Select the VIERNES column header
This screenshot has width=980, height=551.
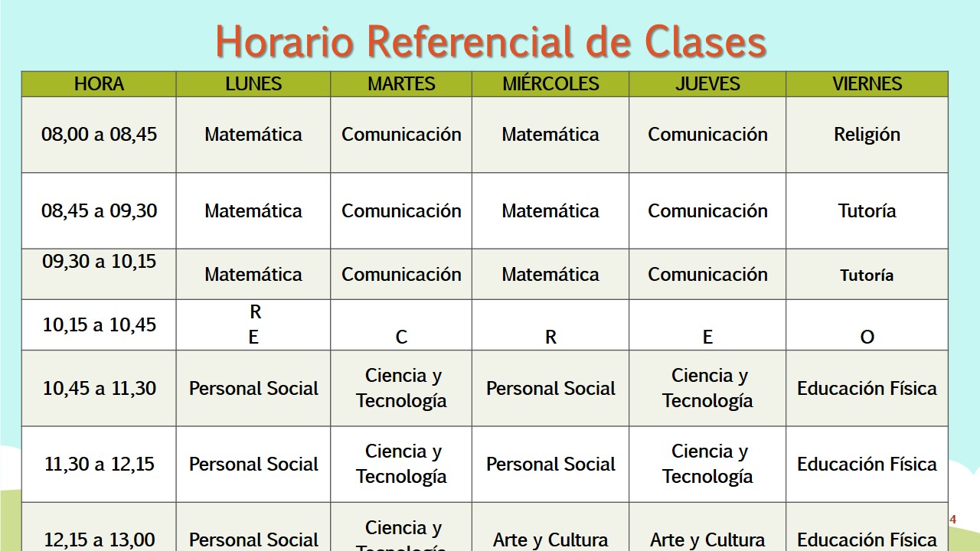(867, 84)
